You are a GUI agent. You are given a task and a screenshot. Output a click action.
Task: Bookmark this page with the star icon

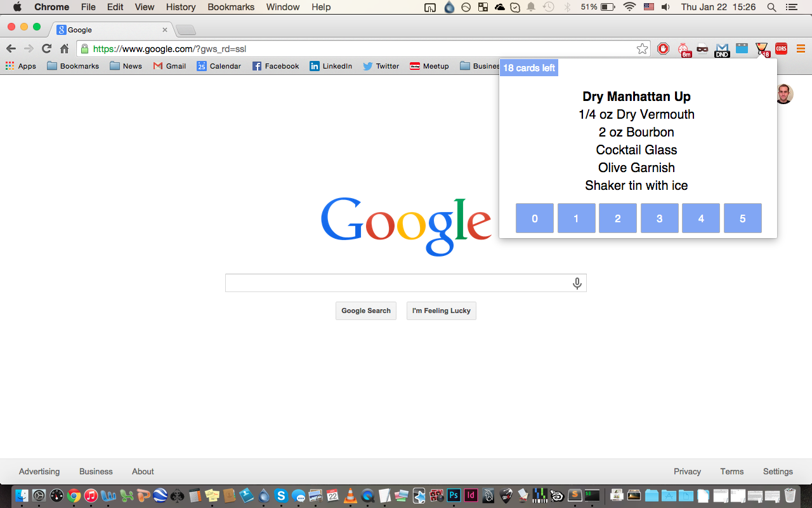click(643, 49)
